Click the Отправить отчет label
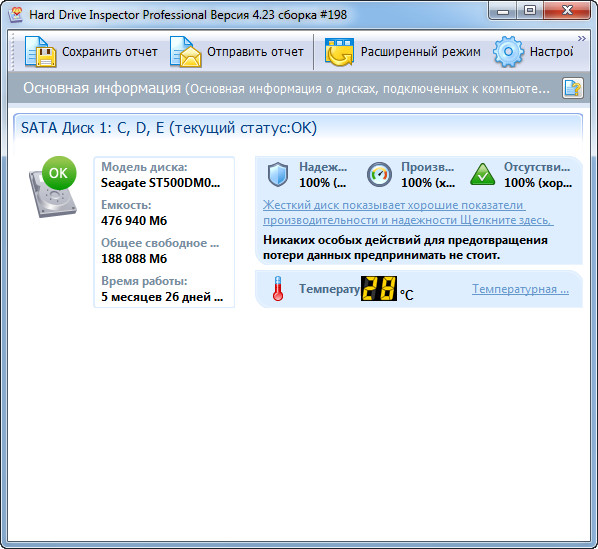Viewport: 598px width, 549px height. tap(255, 52)
